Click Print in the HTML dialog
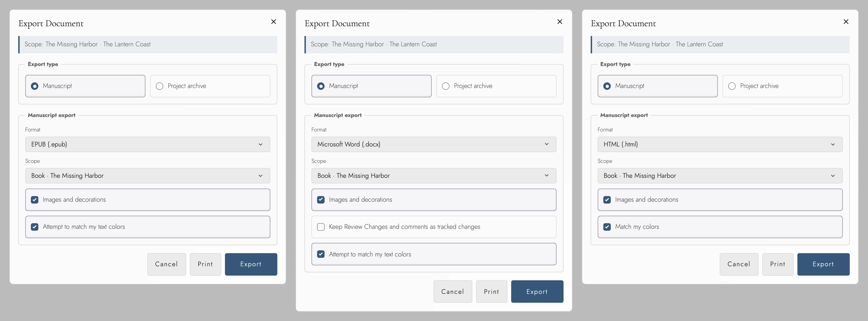This screenshot has height=321, width=868. [778, 264]
